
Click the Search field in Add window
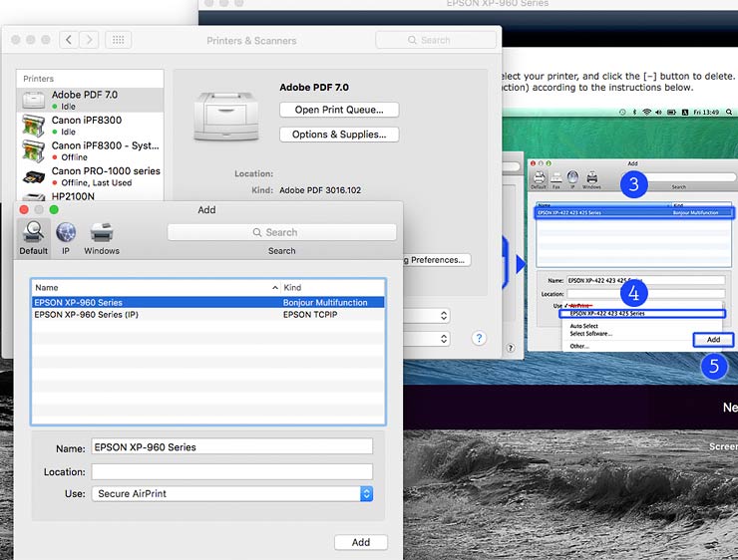(x=281, y=232)
